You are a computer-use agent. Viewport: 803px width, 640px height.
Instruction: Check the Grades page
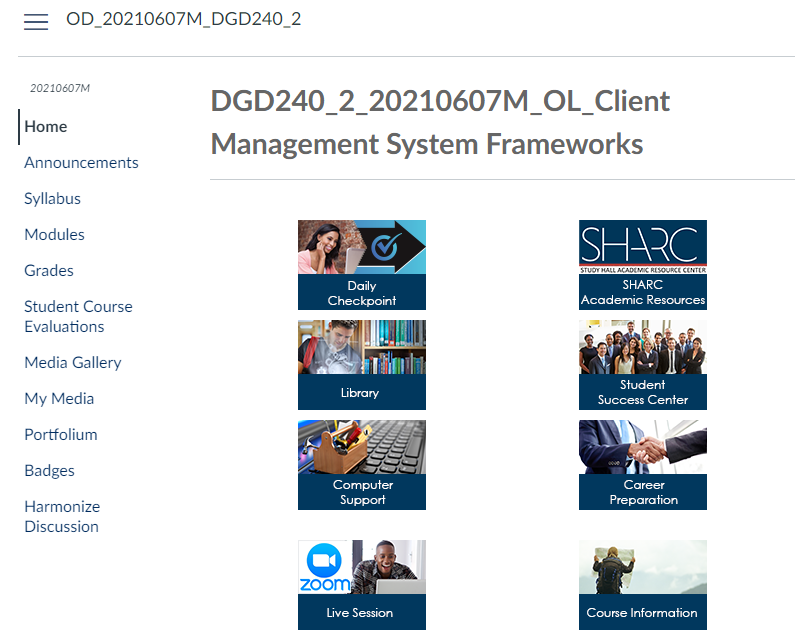(49, 271)
